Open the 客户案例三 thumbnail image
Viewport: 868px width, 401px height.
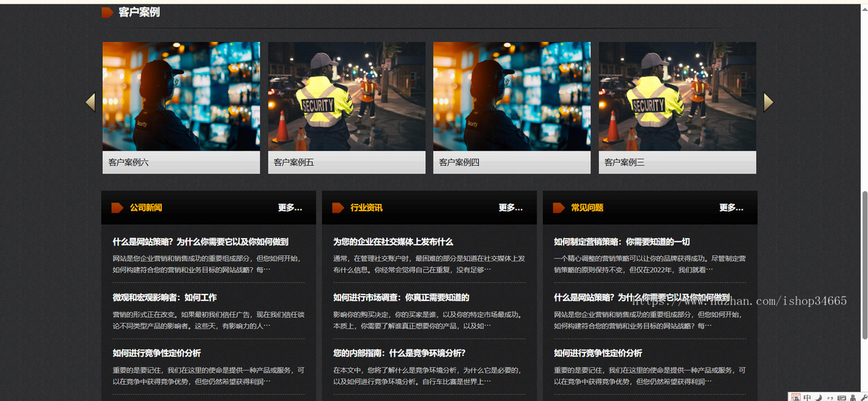point(678,96)
